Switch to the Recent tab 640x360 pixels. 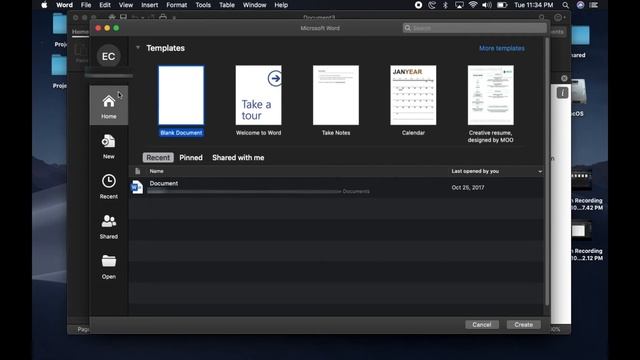[x=158, y=158]
